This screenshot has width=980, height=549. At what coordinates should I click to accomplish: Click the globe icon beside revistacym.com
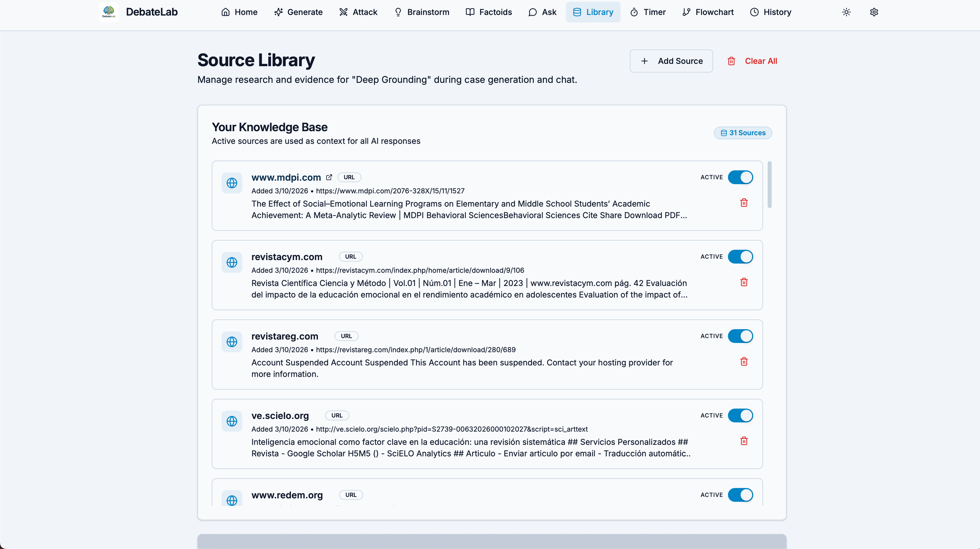tap(232, 262)
